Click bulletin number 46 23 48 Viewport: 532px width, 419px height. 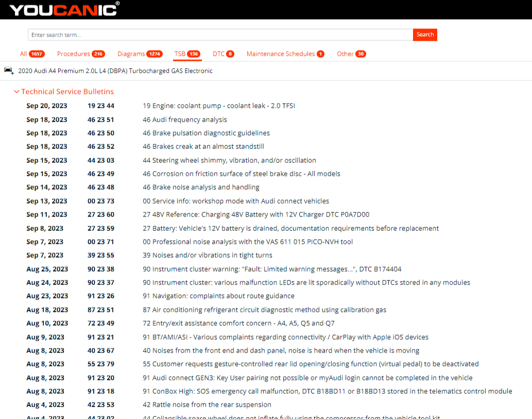click(101, 188)
